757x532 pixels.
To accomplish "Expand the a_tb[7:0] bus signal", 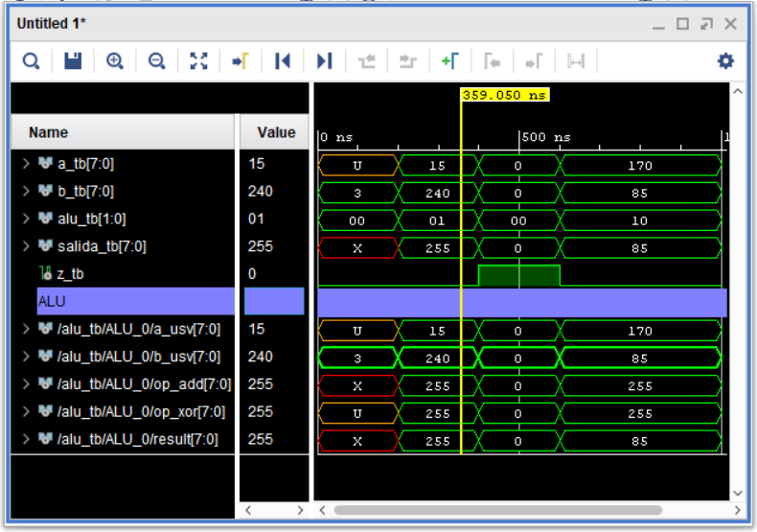I will 26,164.
